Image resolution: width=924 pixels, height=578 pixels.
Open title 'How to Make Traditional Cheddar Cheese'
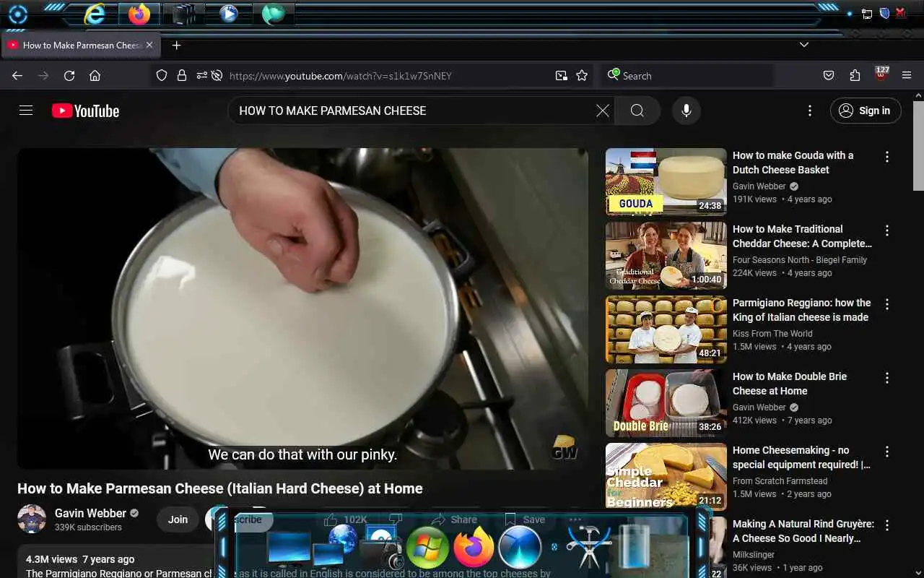tap(802, 236)
